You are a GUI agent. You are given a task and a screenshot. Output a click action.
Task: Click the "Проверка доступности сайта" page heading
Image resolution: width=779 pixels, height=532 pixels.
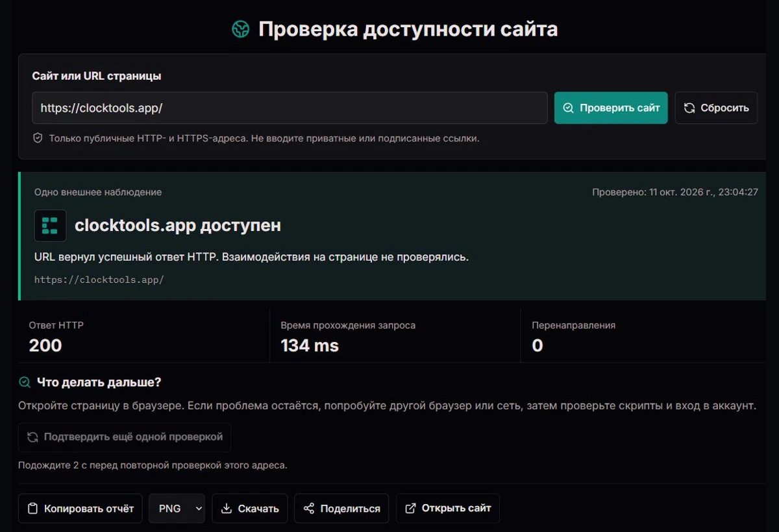tap(408, 29)
